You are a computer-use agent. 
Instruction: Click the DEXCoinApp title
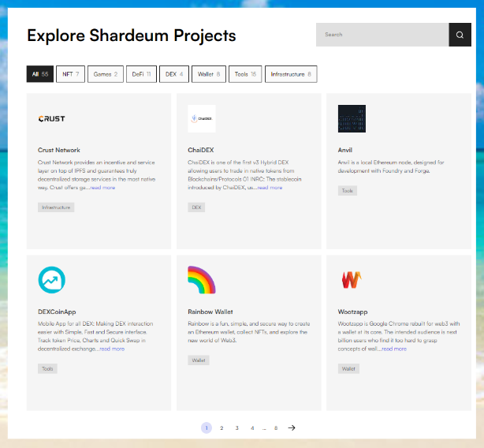[x=57, y=312]
